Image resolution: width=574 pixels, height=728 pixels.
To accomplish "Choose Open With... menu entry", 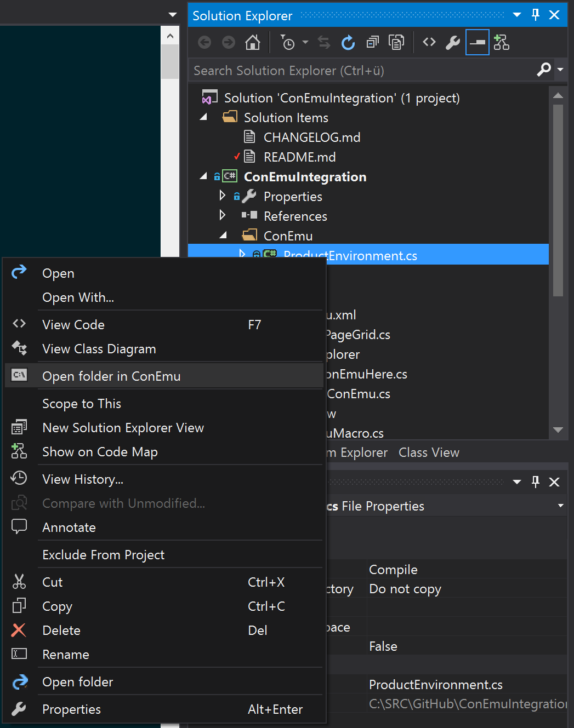I will click(78, 297).
